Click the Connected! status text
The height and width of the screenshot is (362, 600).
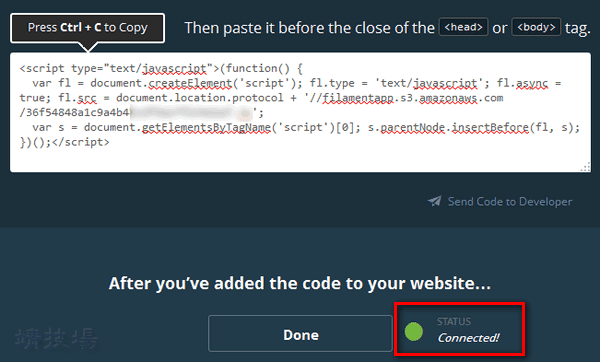click(x=468, y=338)
